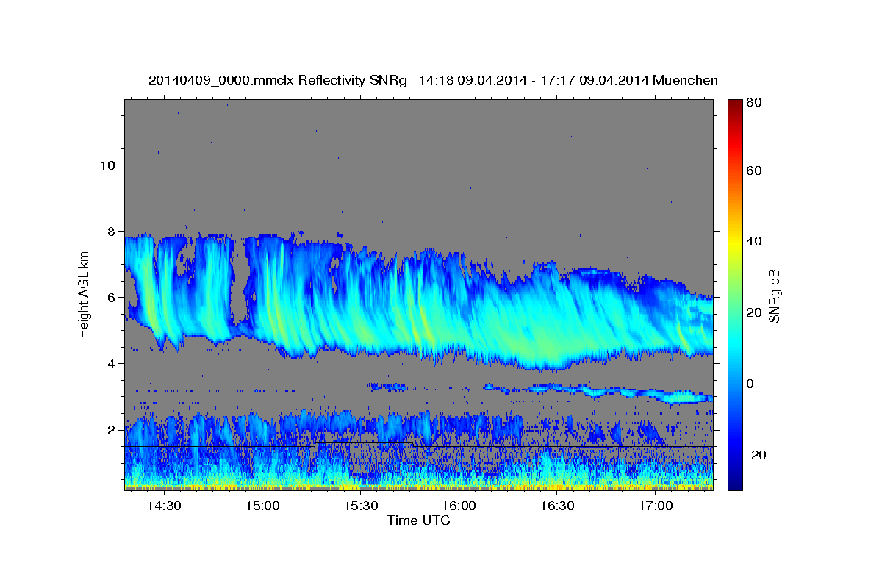This screenshot has height=588, width=882.
Task: Click the 16:30 time tick label
Action: pyautogui.click(x=558, y=506)
